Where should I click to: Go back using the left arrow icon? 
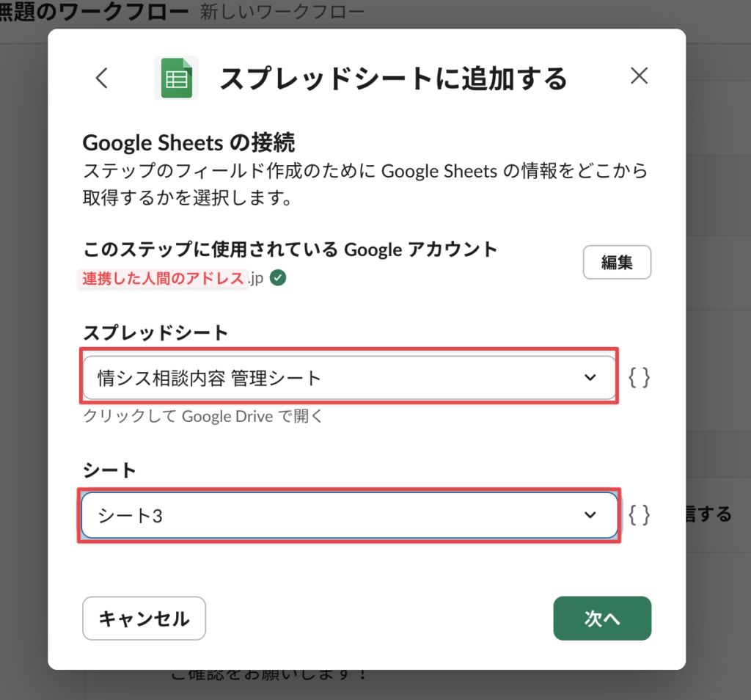click(102, 78)
